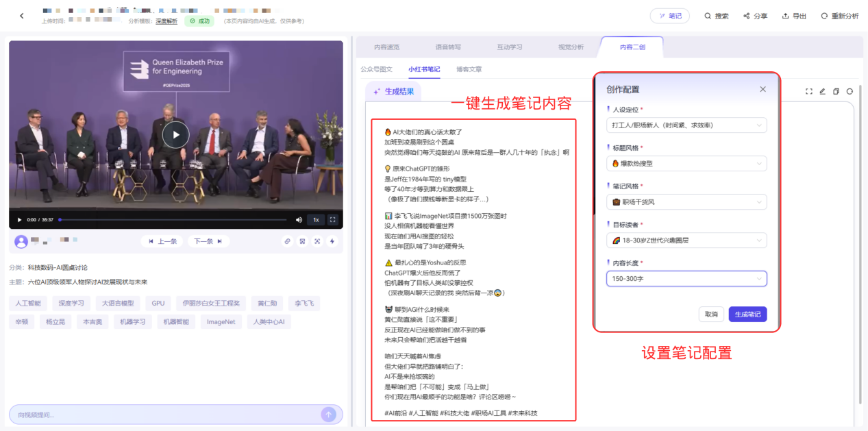Switch to the 视觉分析 tab

click(571, 47)
